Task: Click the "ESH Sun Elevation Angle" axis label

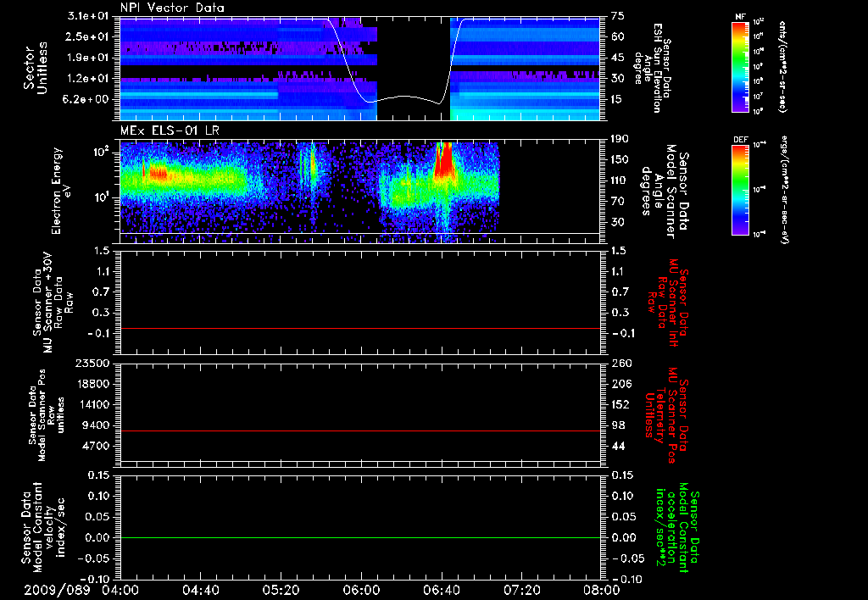Action: point(652,68)
